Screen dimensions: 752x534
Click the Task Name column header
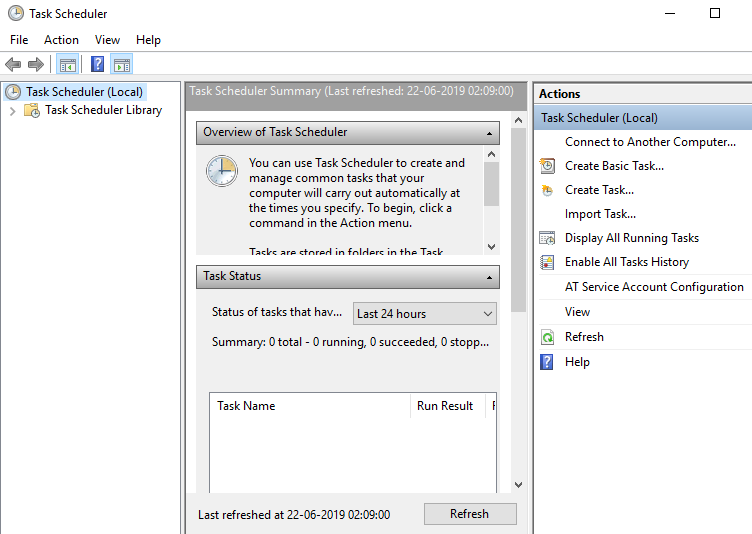[x=246, y=406]
